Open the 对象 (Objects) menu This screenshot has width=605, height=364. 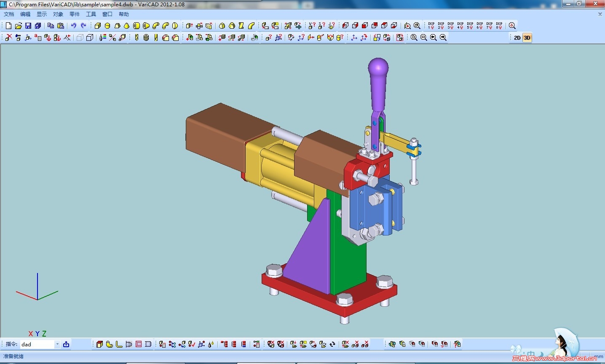pyautogui.click(x=58, y=14)
